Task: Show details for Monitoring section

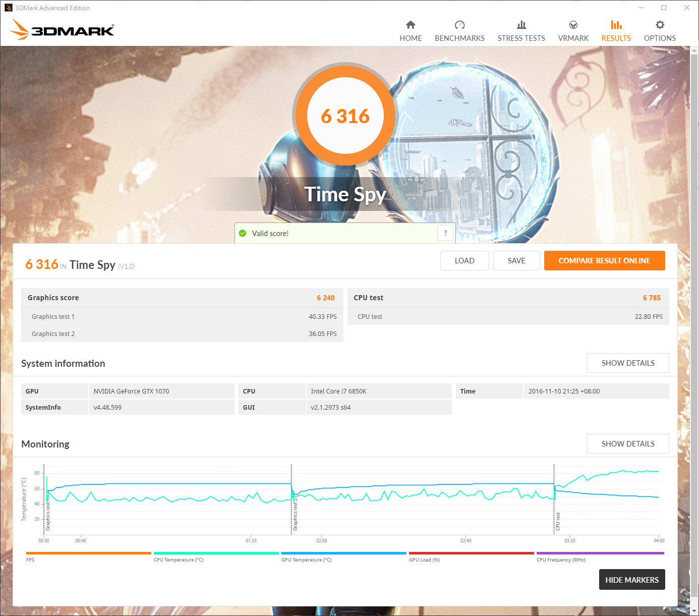Action: point(628,444)
